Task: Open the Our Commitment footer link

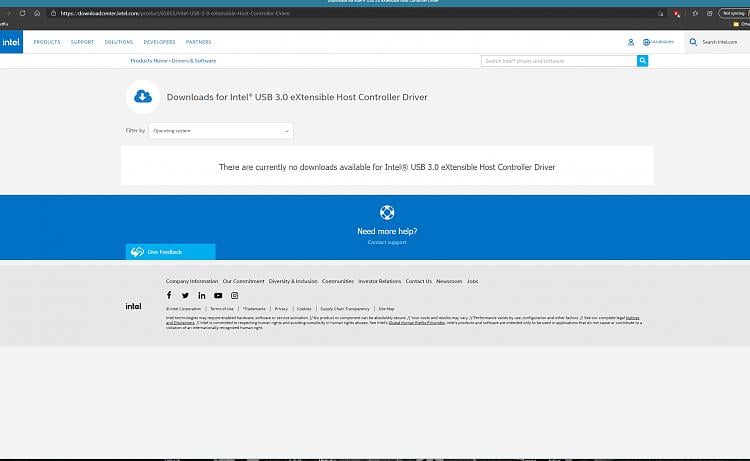Action: coord(243,281)
